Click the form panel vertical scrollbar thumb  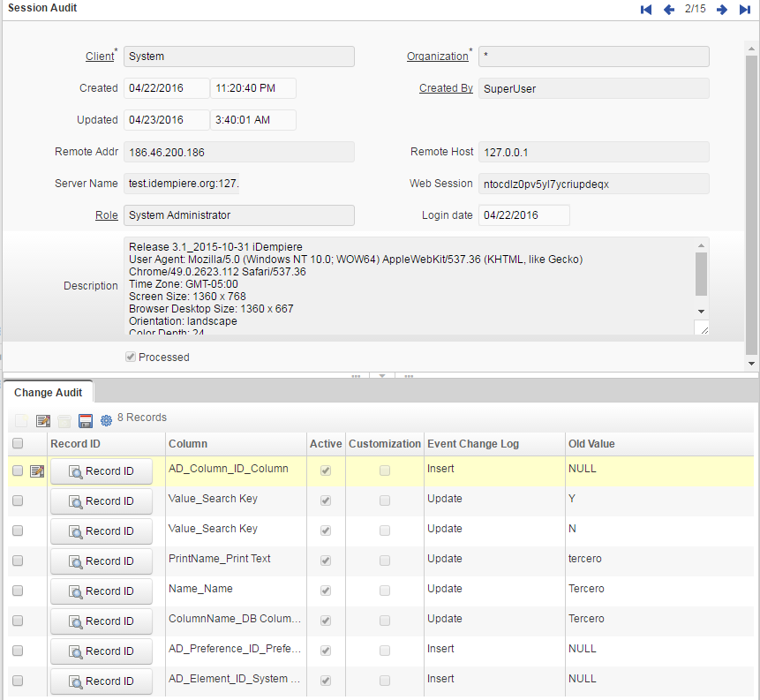click(751, 205)
